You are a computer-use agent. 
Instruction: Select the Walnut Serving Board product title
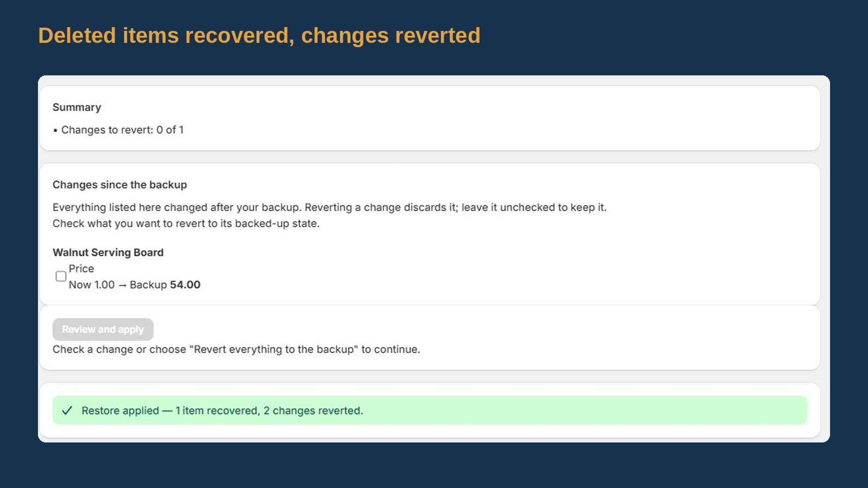pyautogui.click(x=108, y=252)
